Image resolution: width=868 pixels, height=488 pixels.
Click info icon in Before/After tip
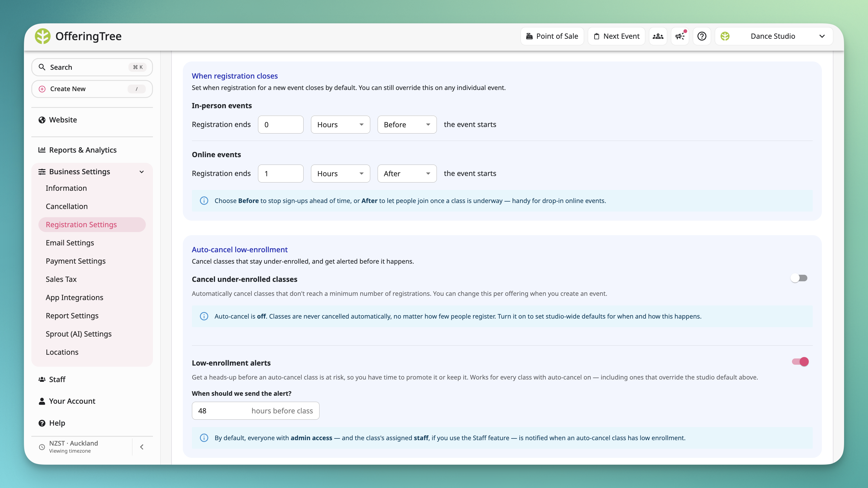[204, 201]
